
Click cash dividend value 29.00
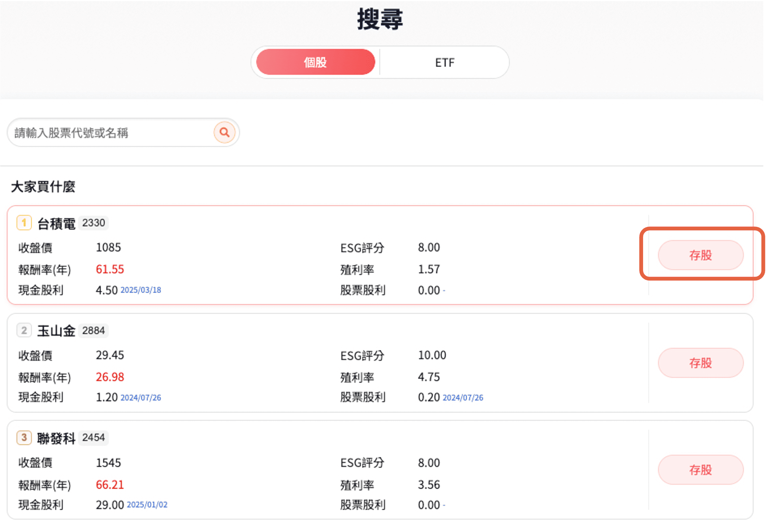point(110,505)
